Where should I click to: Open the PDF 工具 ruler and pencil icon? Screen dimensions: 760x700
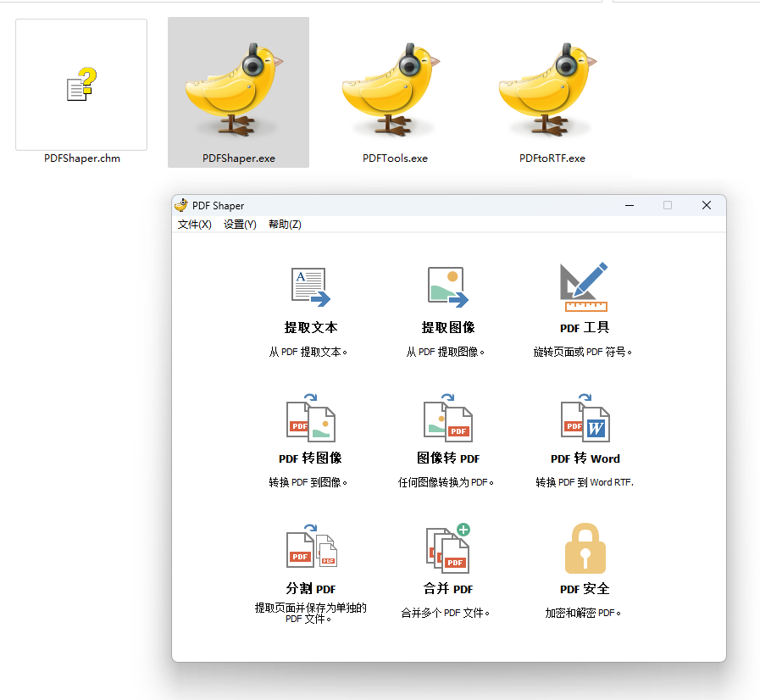tap(584, 287)
